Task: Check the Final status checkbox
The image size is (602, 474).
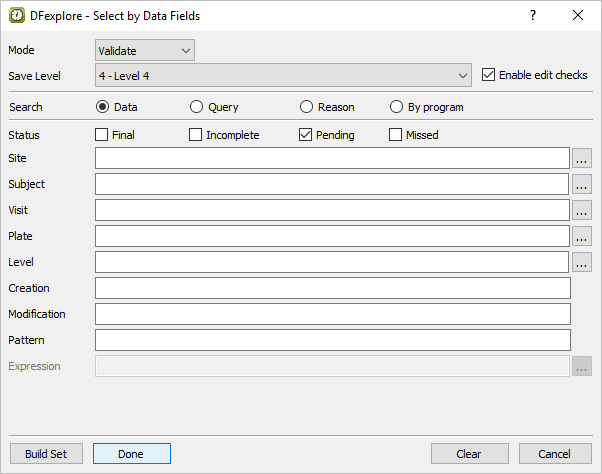Action: coord(102,135)
